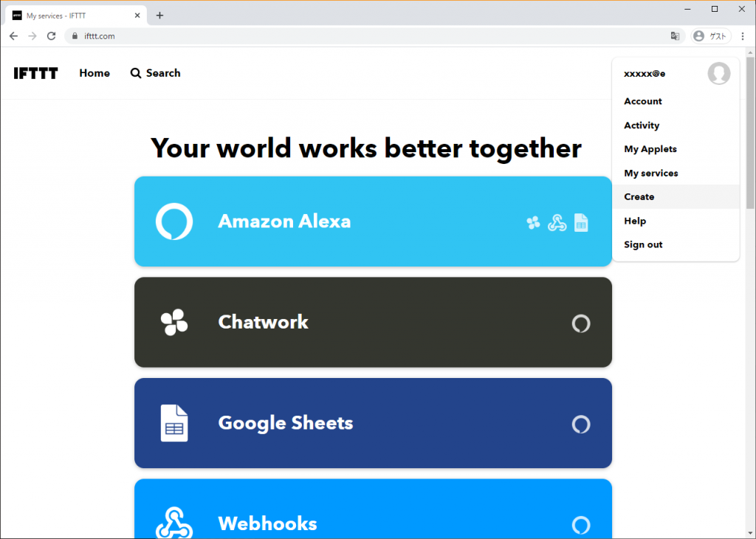This screenshot has width=756, height=539.
Task: Select Activity in user menu
Action: [x=642, y=126]
